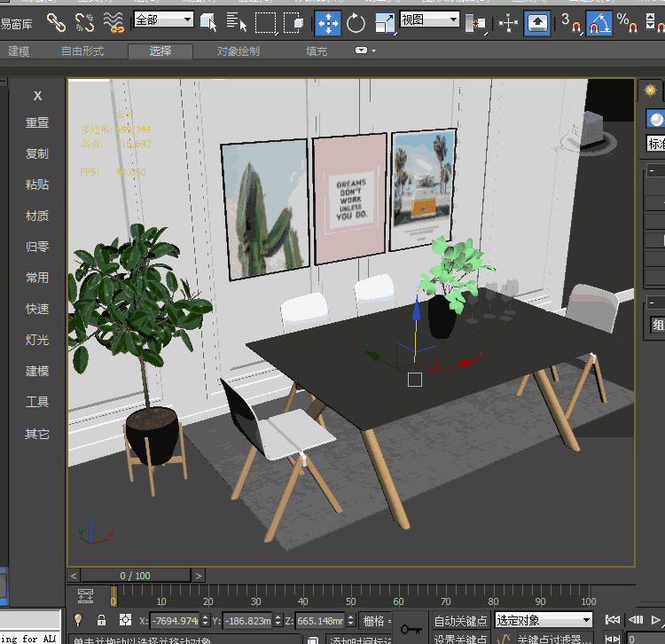Click the 自动关键点 auto key button

pos(459,620)
